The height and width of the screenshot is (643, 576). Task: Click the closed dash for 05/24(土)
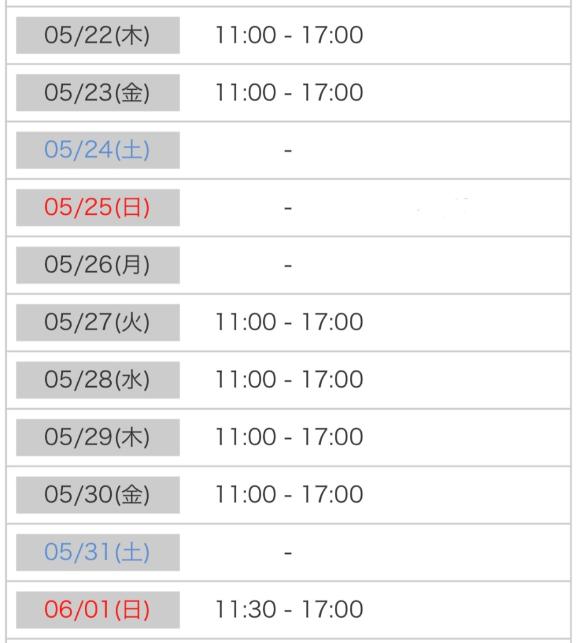click(x=288, y=151)
